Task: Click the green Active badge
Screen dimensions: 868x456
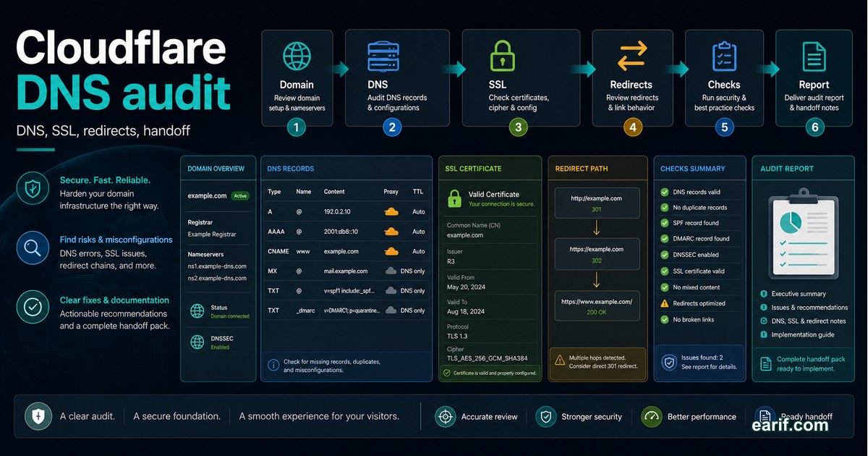Action: point(240,195)
